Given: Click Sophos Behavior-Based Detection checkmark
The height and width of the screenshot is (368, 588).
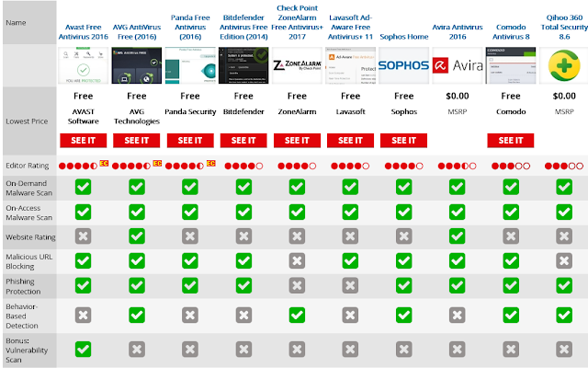Looking at the screenshot, I should point(404,315).
